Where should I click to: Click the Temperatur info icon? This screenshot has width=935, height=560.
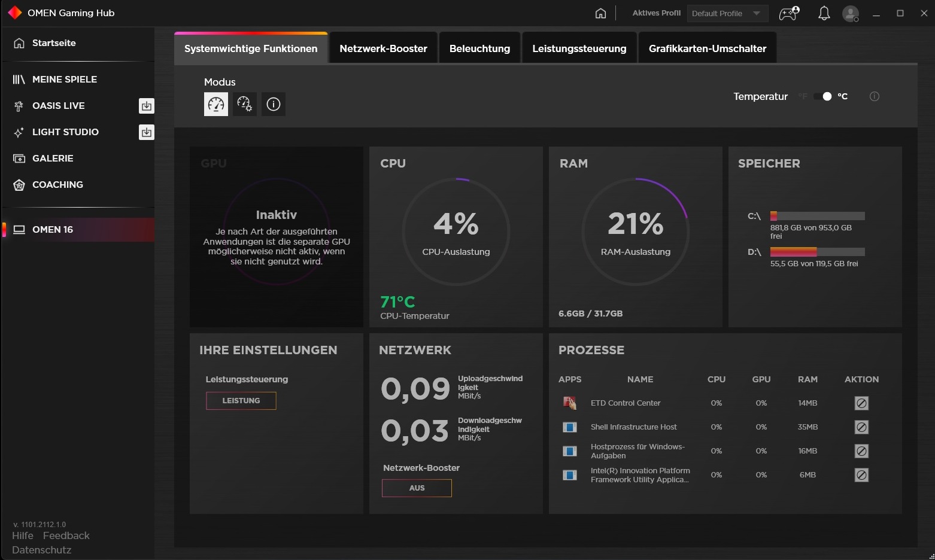point(875,96)
